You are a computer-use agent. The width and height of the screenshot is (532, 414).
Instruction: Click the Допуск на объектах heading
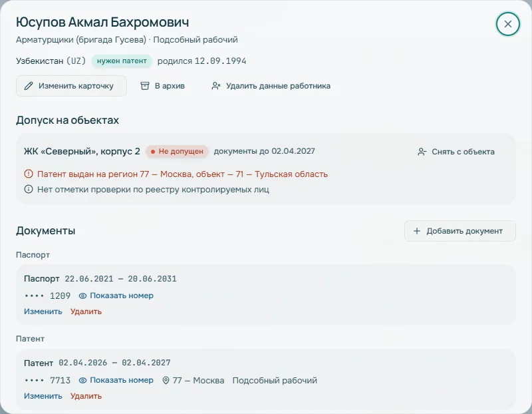pos(68,120)
